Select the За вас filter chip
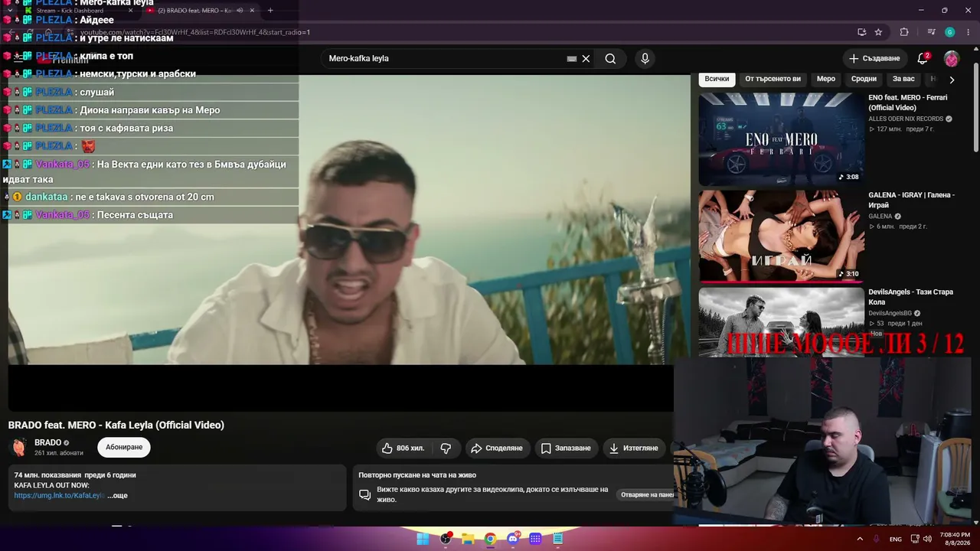The height and width of the screenshot is (551, 980). tap(903, 79)
